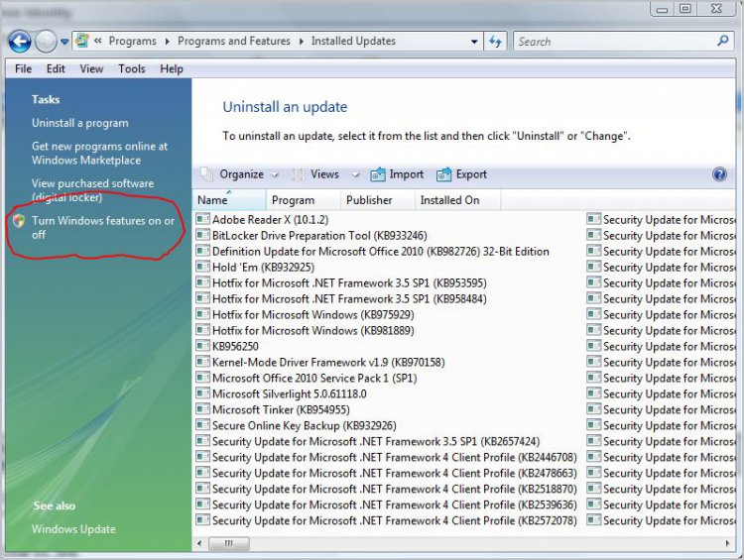Screen dimensions: 744x560
Task: Expand the arrow after Programs breadcrumb
Action: tap(167, 42)
